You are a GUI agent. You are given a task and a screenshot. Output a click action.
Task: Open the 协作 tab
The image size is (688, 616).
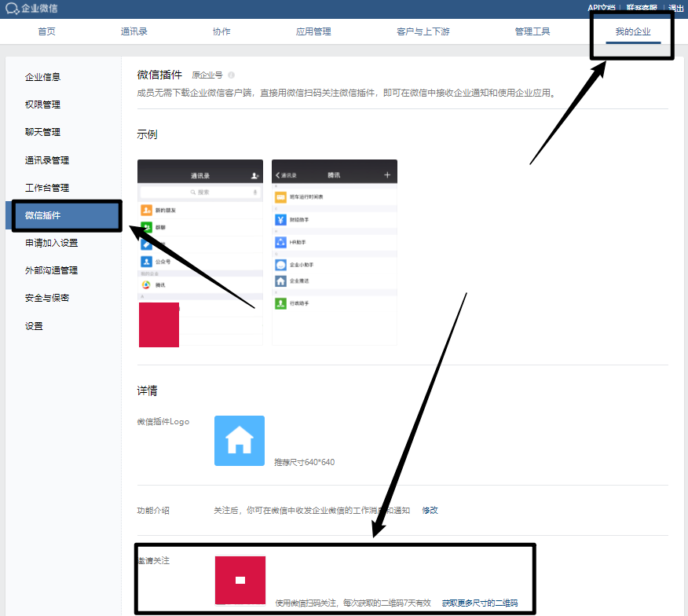(221, 31)
